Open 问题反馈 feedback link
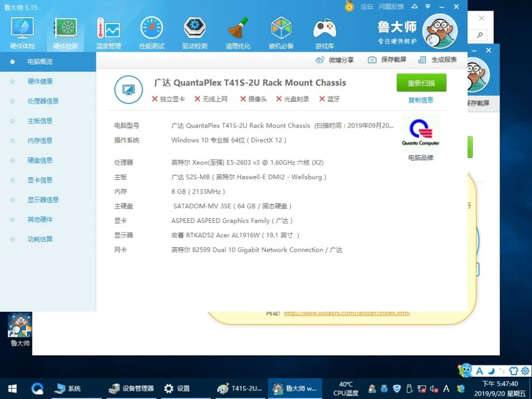Screen dimensions: 532x399 (x=391, y=6)
